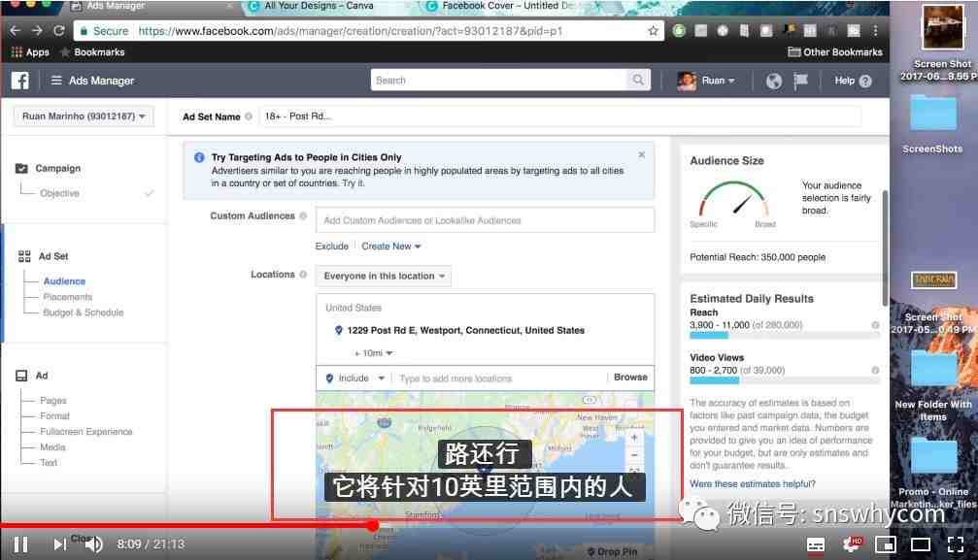
Task: Click the Browse locations button
Action: tap(630, 378)
